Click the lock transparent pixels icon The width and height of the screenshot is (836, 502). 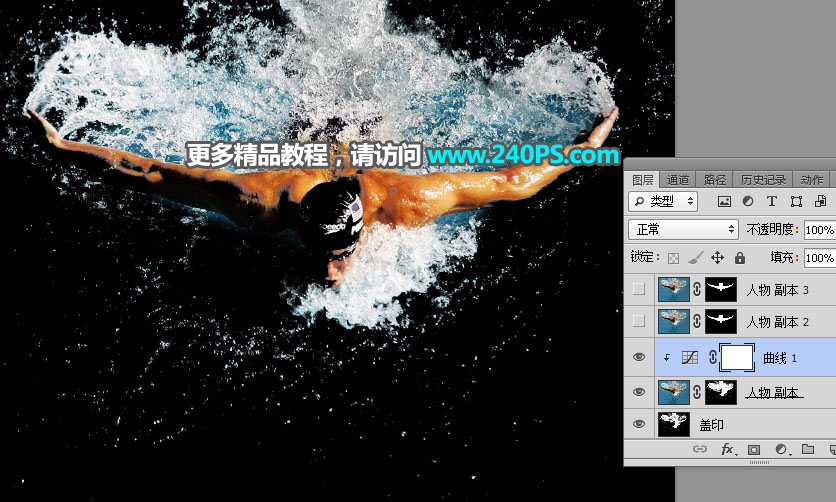coord(674,258)
